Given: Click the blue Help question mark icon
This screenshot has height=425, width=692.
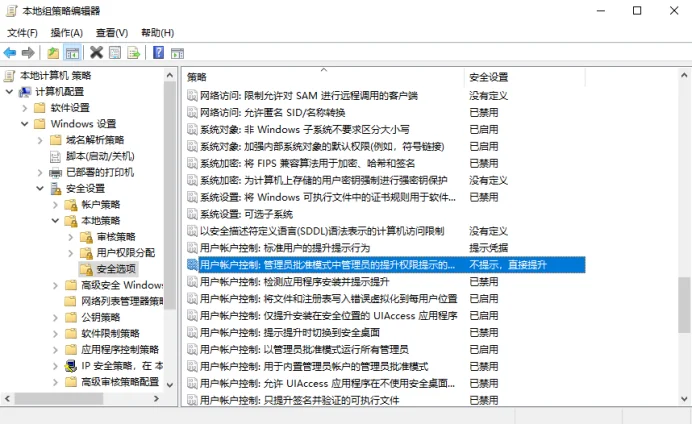Looking at the screenshot, I should click(x=158, y=53).
